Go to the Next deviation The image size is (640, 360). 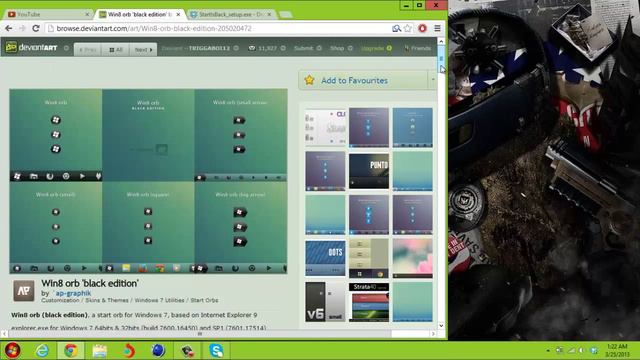[x=143, y=49]
